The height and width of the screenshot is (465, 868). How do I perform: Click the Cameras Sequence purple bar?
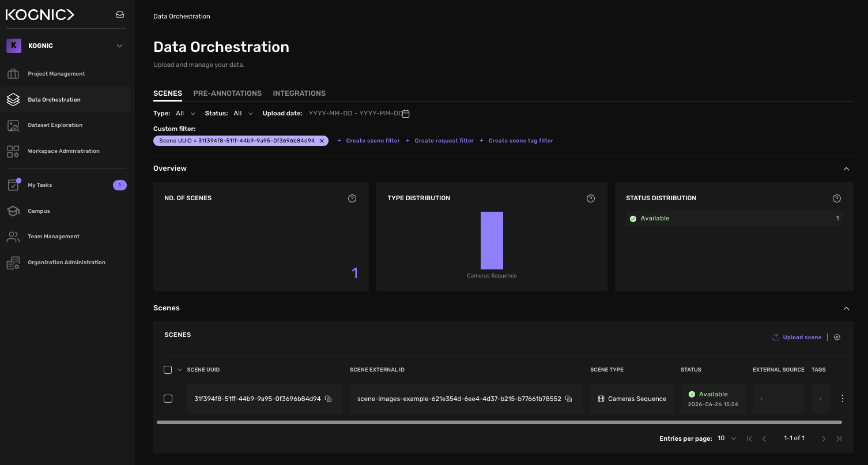pyautogui.click(x=492, y=241)
